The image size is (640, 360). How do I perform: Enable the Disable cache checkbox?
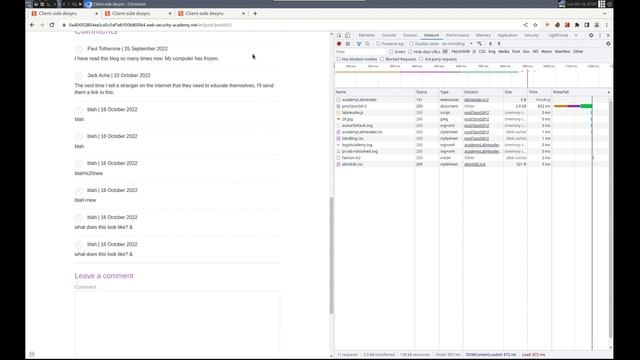click(411, 44)
